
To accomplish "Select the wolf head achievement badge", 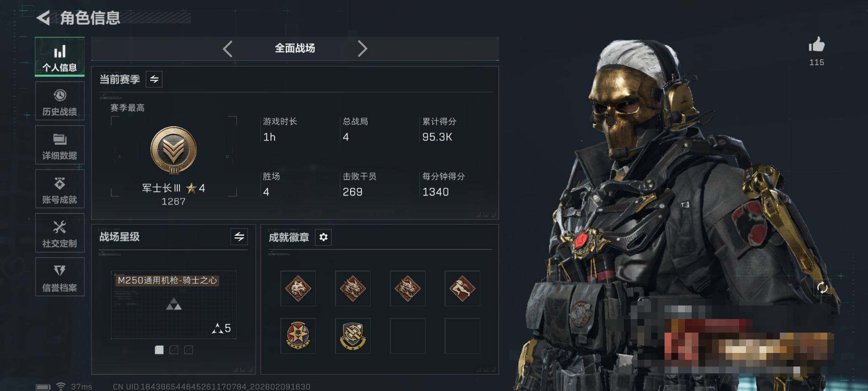I will click(298, 289).
